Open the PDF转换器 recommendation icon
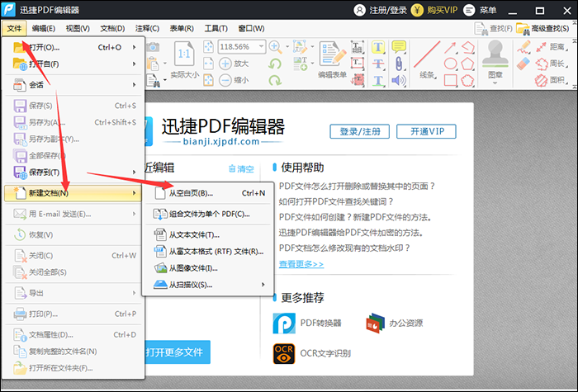 pyautogui.click(x=284, y=324)
